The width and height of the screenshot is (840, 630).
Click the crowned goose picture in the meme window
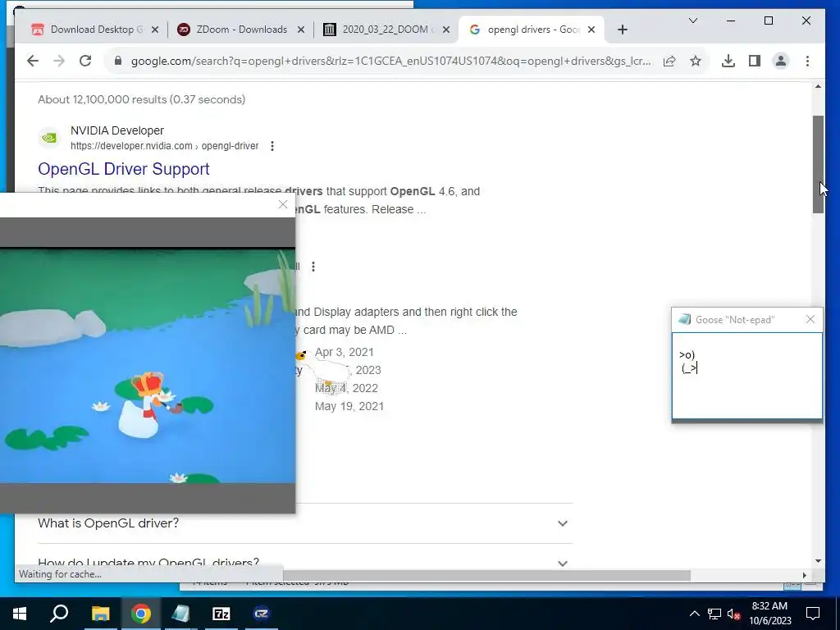148,366
